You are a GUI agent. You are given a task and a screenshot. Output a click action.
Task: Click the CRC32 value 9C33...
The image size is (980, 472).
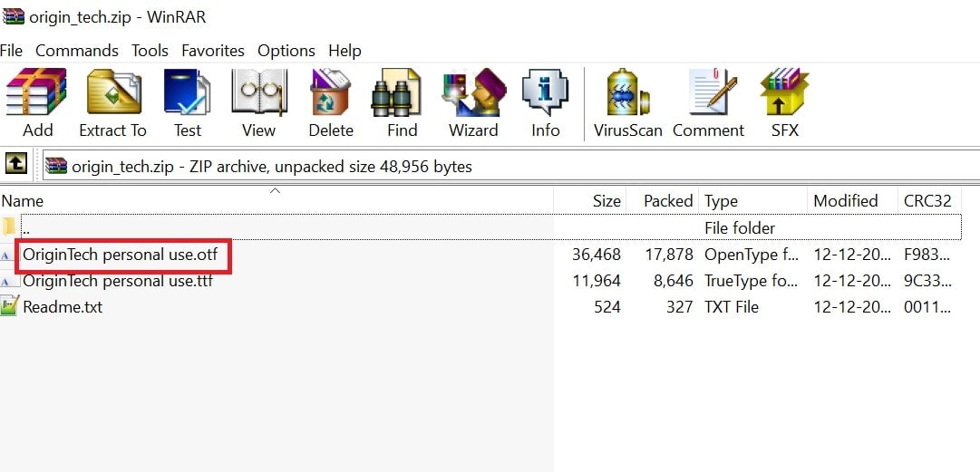tap(927, 281)
